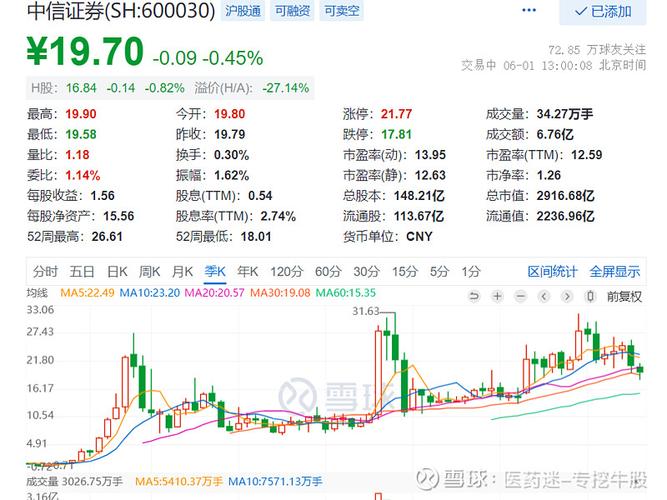
Task: Click the 可卖空 tag
Action: tap(342, 11)
